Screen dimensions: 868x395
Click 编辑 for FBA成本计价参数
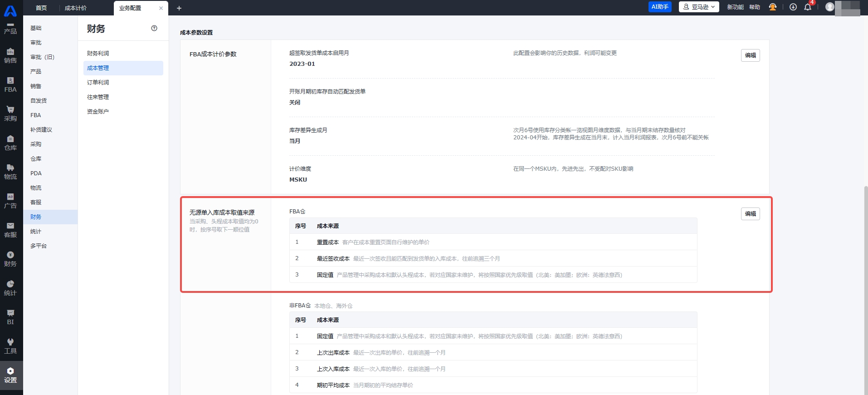(x=750, y=55)
